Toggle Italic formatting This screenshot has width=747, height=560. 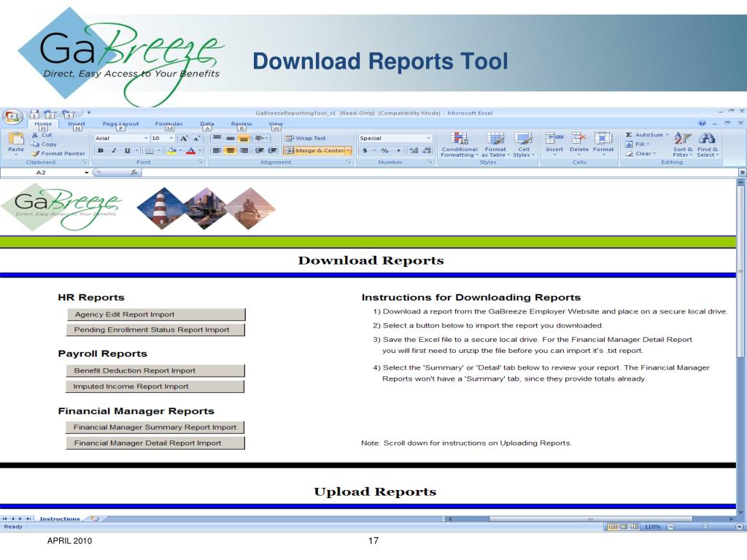[x=114, y=151]
